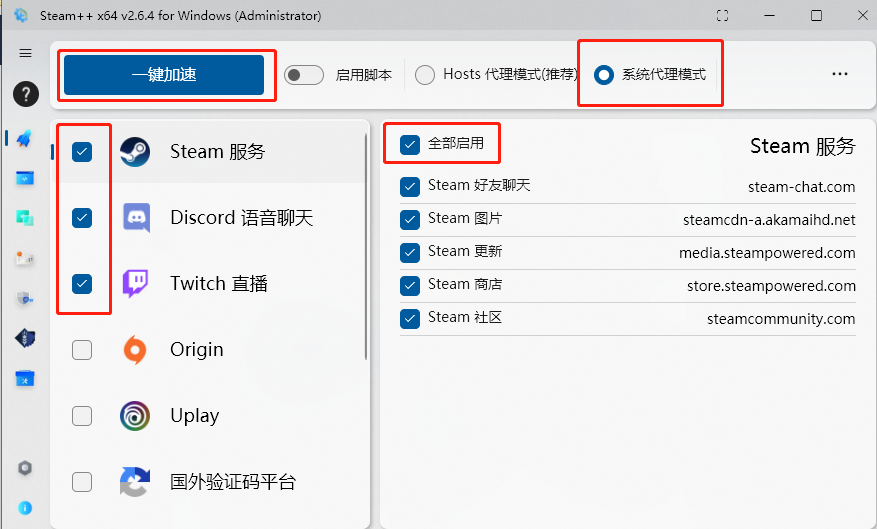Uncheck the Steam 服务 checkbox

click(82, 152)
